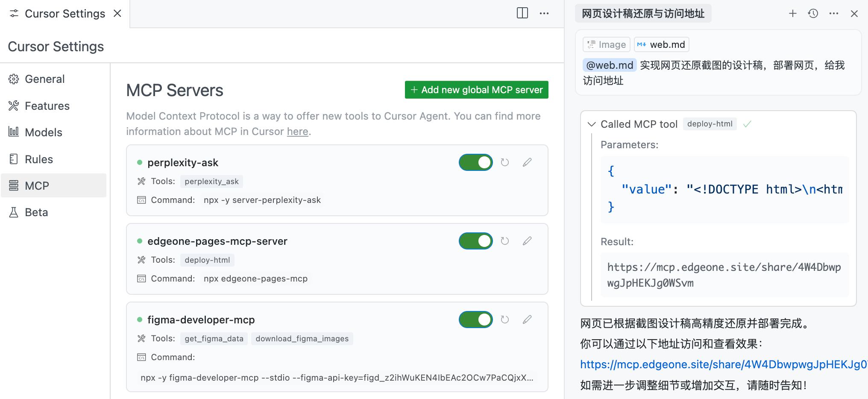
Task: Collapse the Called MCP tool section
Action: coord(592,124)
